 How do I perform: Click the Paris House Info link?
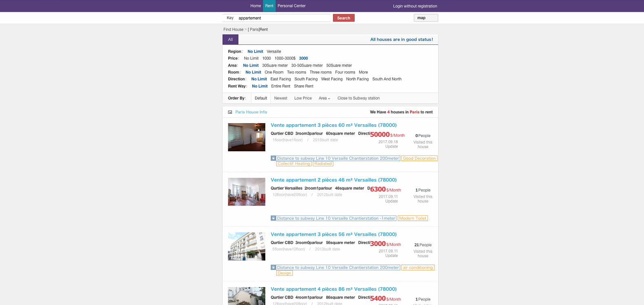251,112
